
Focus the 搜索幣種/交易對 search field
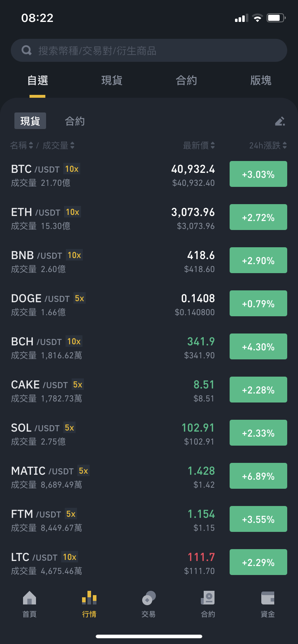pos(149,50)
